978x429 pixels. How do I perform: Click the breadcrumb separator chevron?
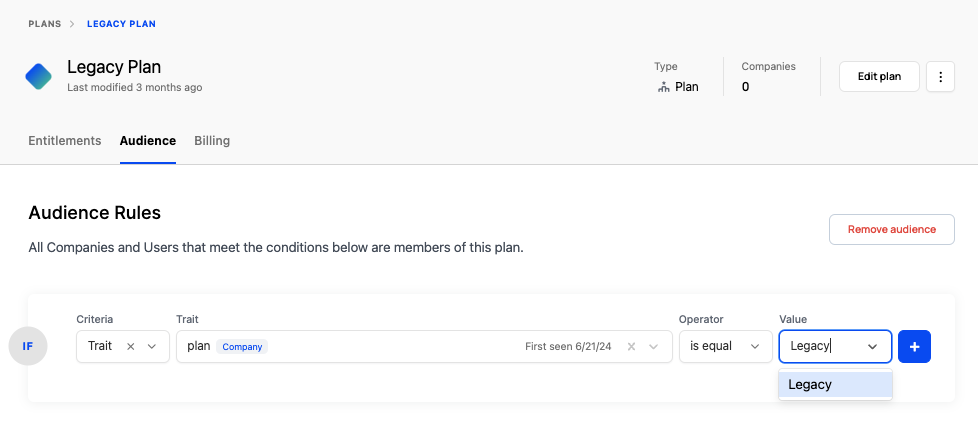click(x=73, y=23)
